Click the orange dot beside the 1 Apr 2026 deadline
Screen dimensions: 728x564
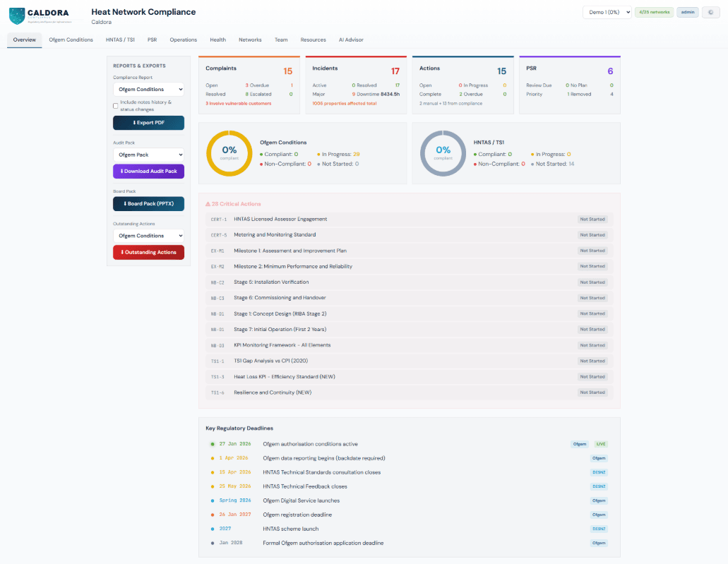point(212,458)
